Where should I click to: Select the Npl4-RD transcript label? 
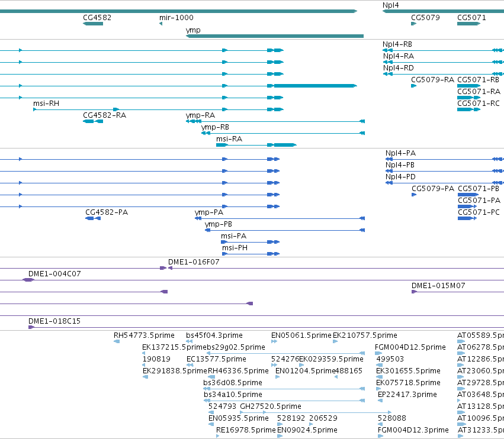point(398,68)
